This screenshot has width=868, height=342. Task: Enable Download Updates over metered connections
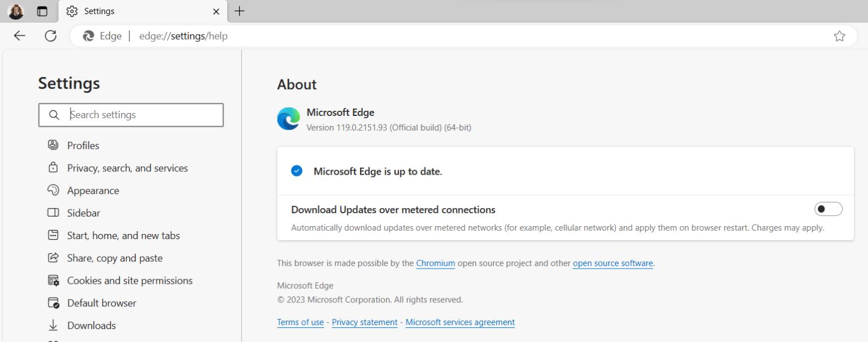pyautogui.click(x=828, y=209)
